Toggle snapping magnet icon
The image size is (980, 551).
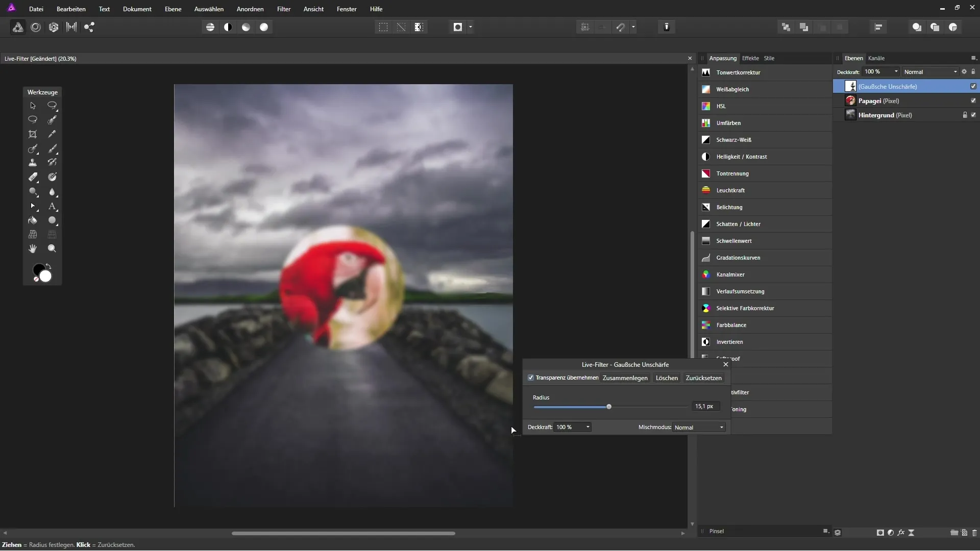point(621,27)
